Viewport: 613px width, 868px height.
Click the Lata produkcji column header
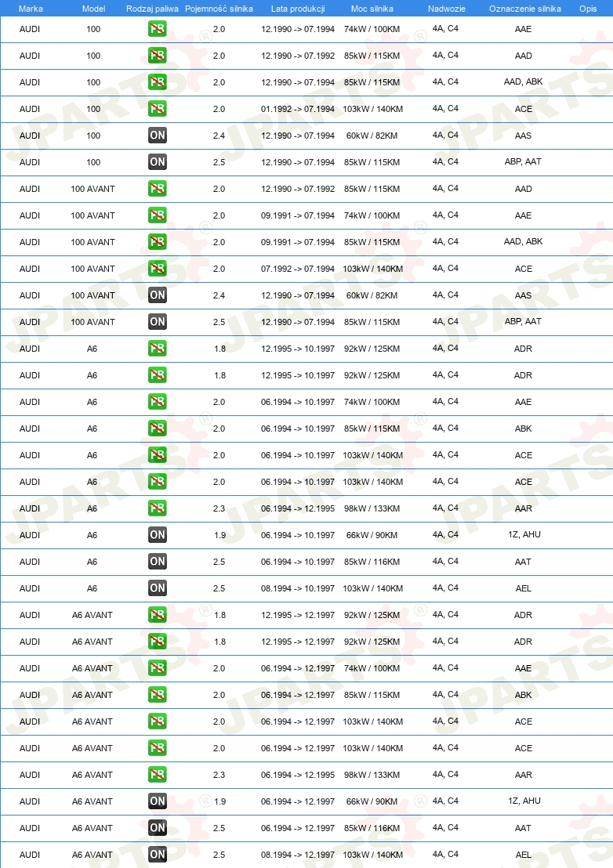[298, 9]
